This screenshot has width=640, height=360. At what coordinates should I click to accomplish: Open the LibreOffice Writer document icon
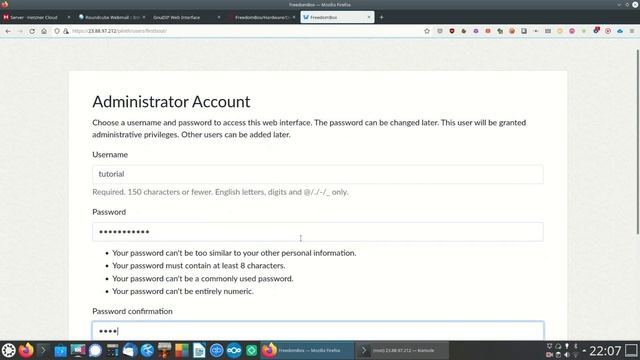coord(199,350)
